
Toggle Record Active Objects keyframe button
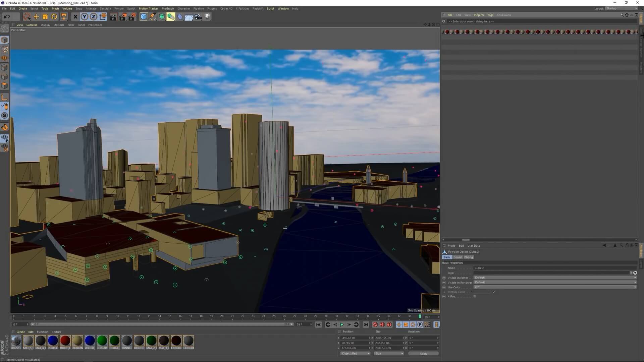tap(375, 324)
